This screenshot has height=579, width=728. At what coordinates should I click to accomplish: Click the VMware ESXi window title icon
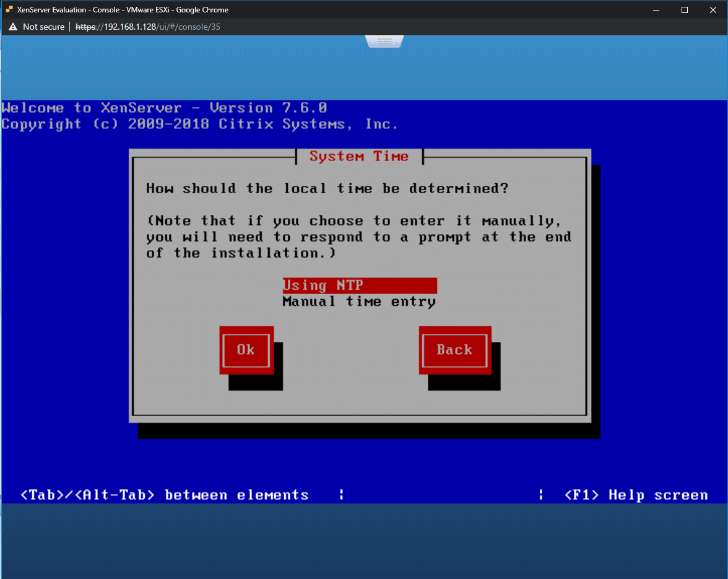[x=9, y=9]
